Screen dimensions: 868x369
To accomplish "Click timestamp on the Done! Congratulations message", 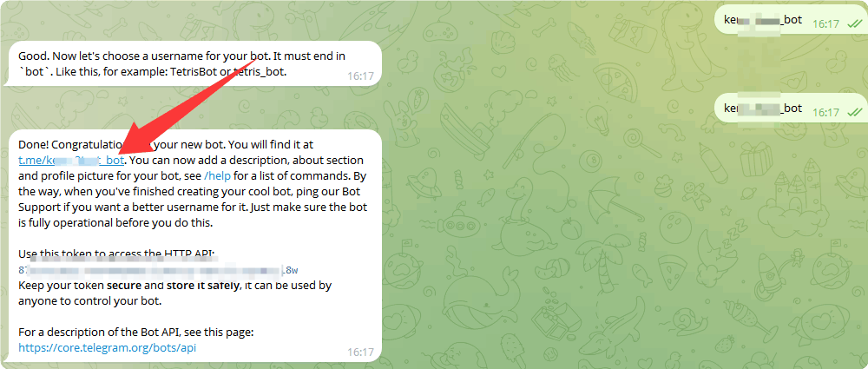I will tap(360, 352).
